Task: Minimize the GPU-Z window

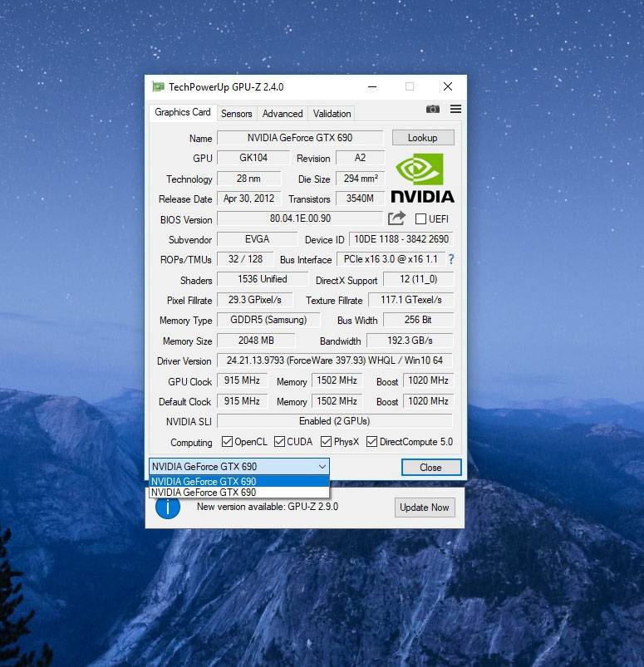Action: (x=372, y=86)
